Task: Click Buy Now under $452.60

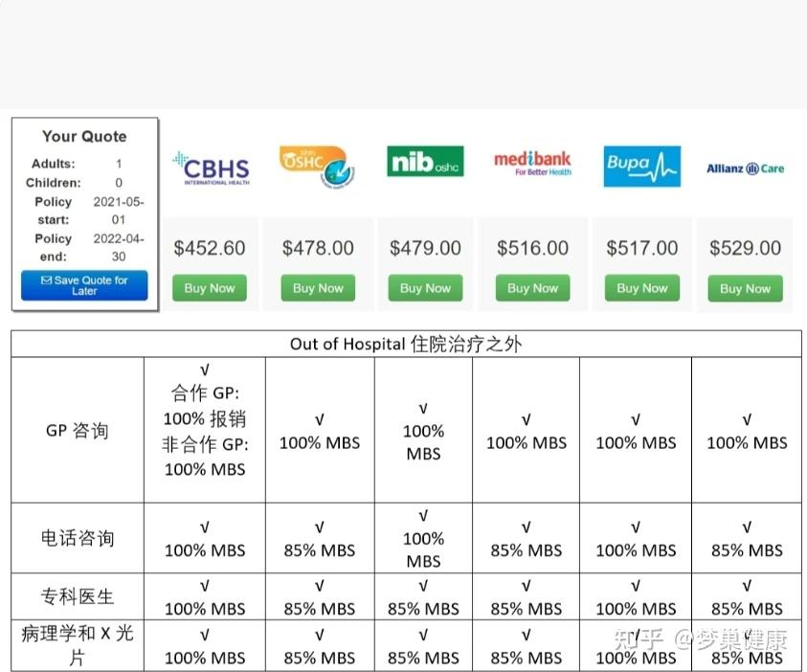Action: click(210, 288)
